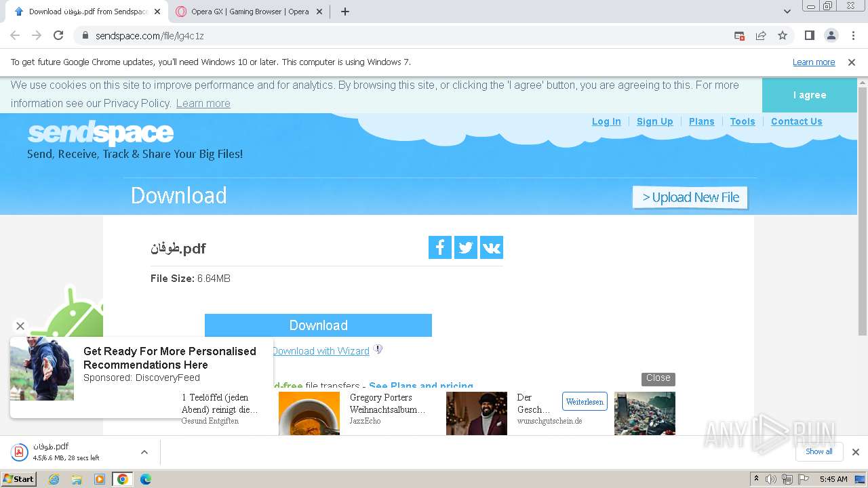Open Chrome three-dot menu
Viewport: 868px width, 488px height.
point(853,35)
